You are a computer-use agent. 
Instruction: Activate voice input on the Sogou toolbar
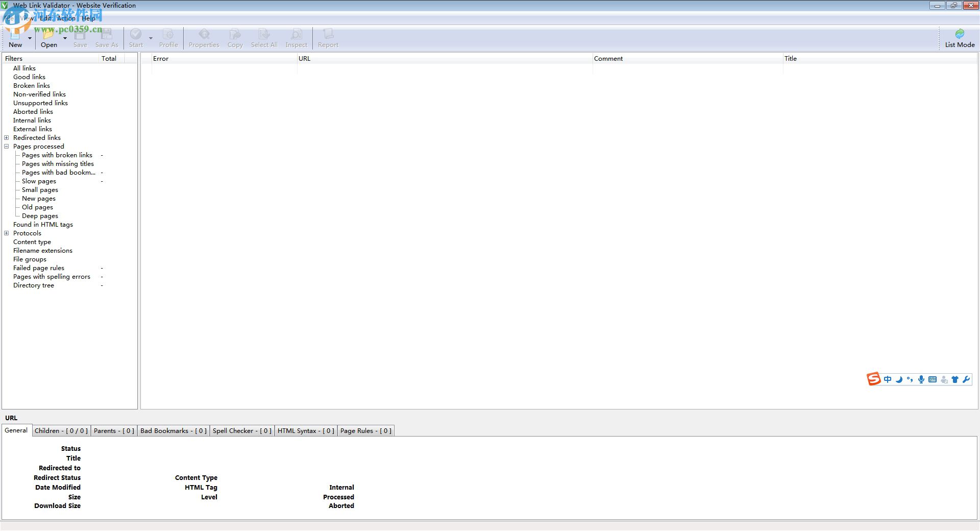[921, 379]
